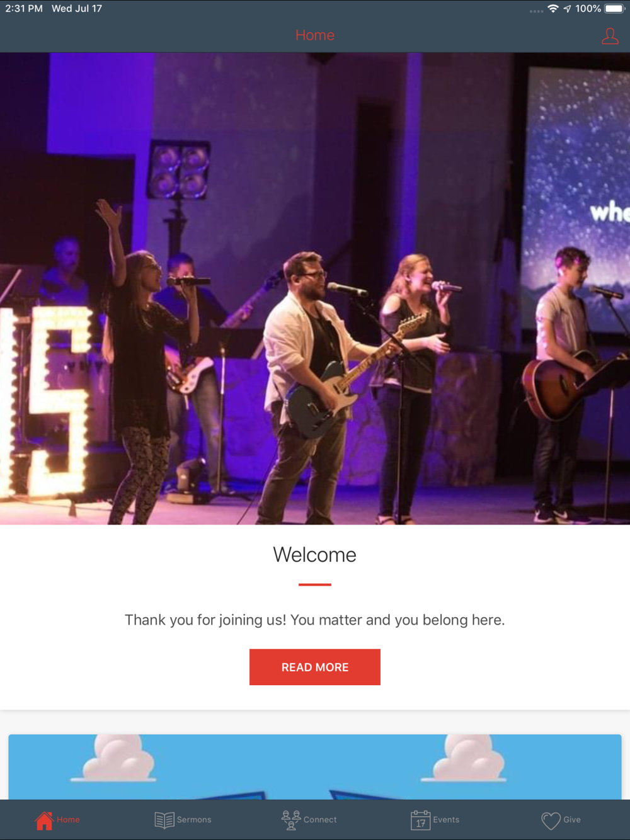Select the Connect tab label
This screenshot has width=630, height=840.
320,820
